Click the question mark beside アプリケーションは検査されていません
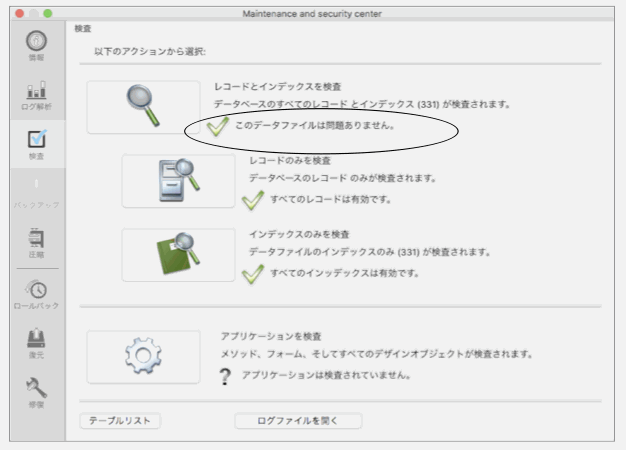Image resolution: width=626 pixels, height=450 pixels. tap(225, 375)
